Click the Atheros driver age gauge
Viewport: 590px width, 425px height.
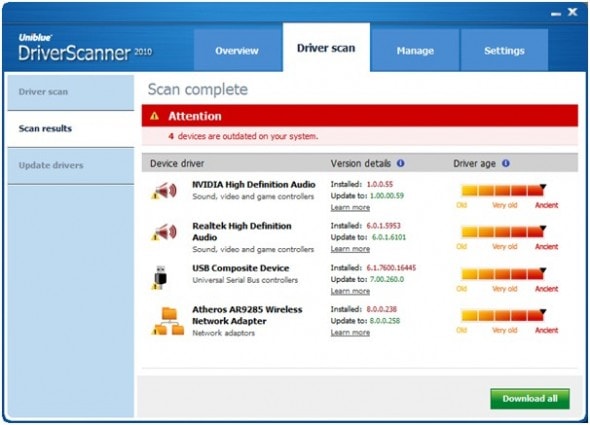504,315
